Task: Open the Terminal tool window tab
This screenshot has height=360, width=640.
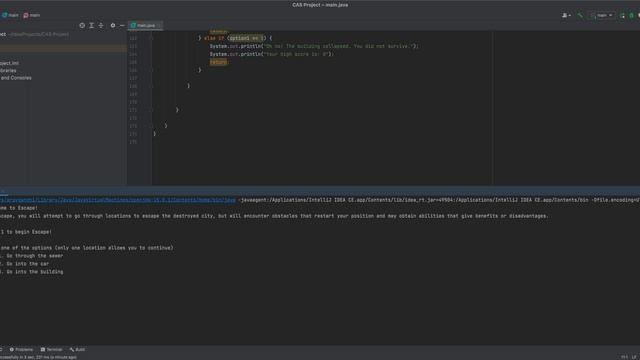Action: 51,349
